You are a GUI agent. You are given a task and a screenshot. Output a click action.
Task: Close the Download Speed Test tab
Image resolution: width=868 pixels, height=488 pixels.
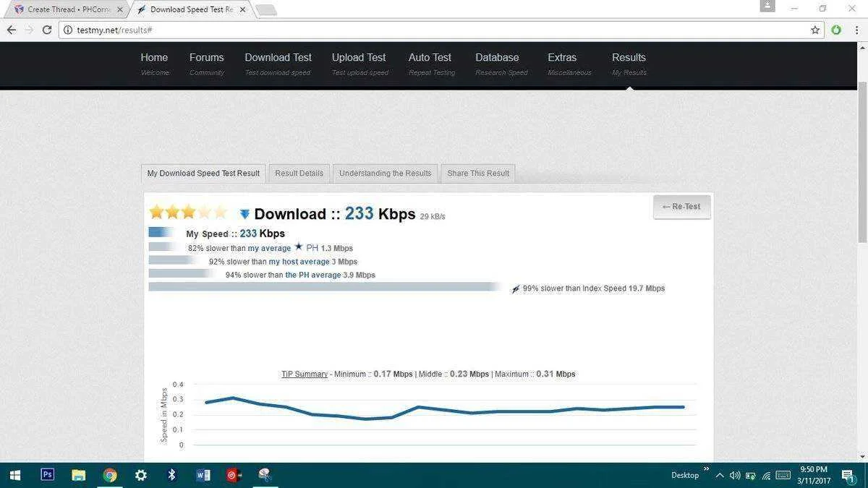[x=242, y=9]
